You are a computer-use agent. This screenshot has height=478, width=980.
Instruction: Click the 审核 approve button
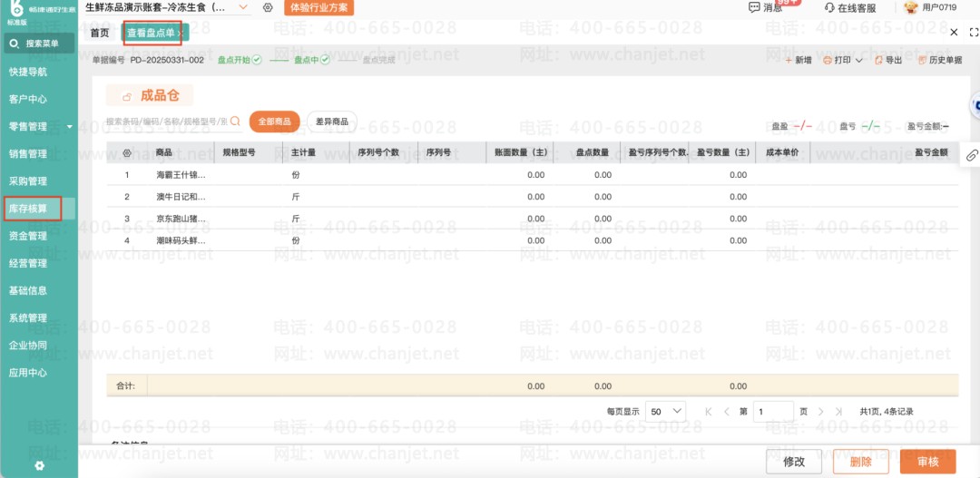pos(928,462)
